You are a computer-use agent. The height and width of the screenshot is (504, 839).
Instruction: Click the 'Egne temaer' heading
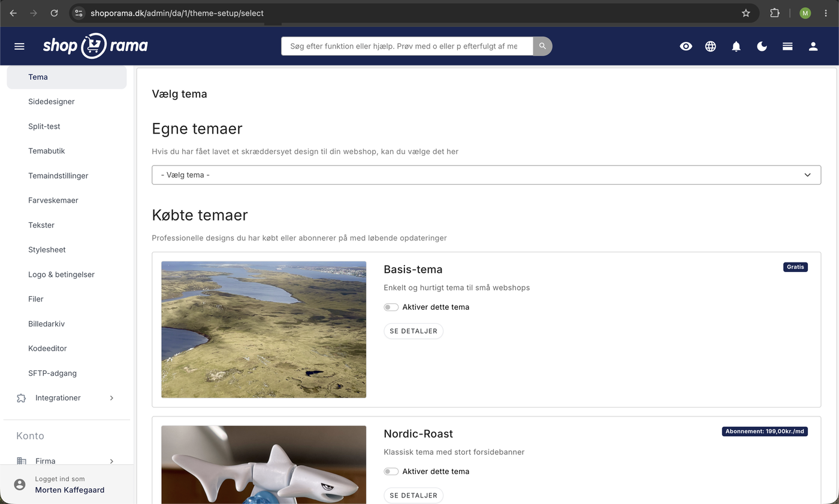tap(197, 129)
